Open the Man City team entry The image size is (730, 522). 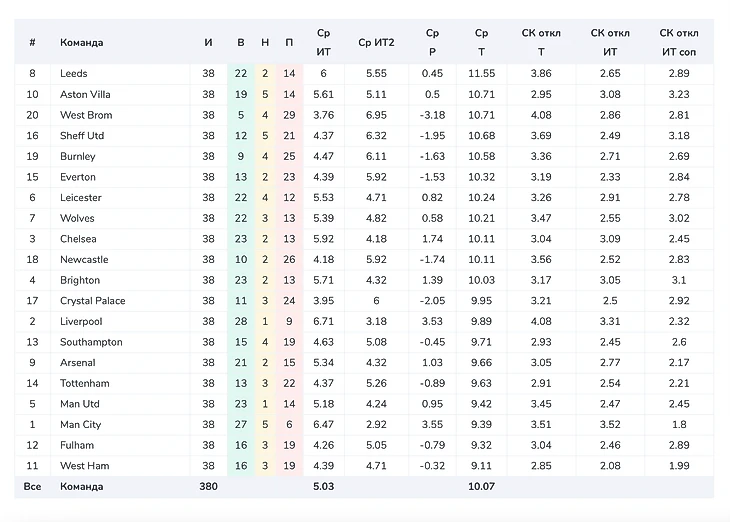(82, 425)
